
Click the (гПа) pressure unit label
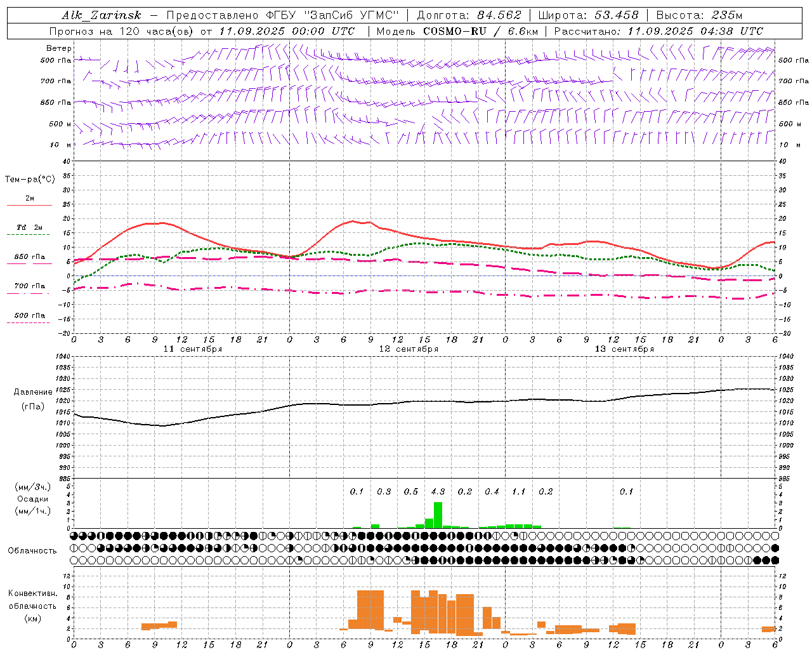33,407
